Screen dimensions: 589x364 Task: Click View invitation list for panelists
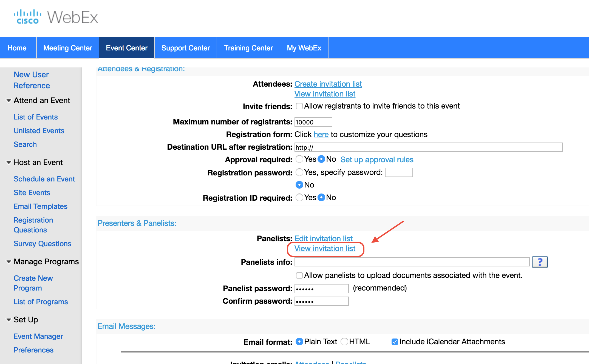click(326, 249)
